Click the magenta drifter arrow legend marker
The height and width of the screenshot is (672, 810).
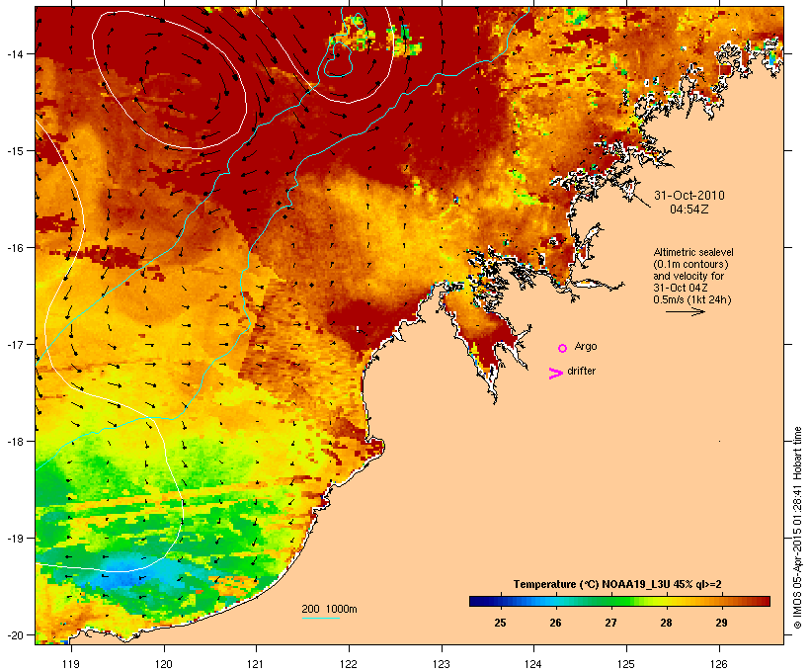[556, 374]
